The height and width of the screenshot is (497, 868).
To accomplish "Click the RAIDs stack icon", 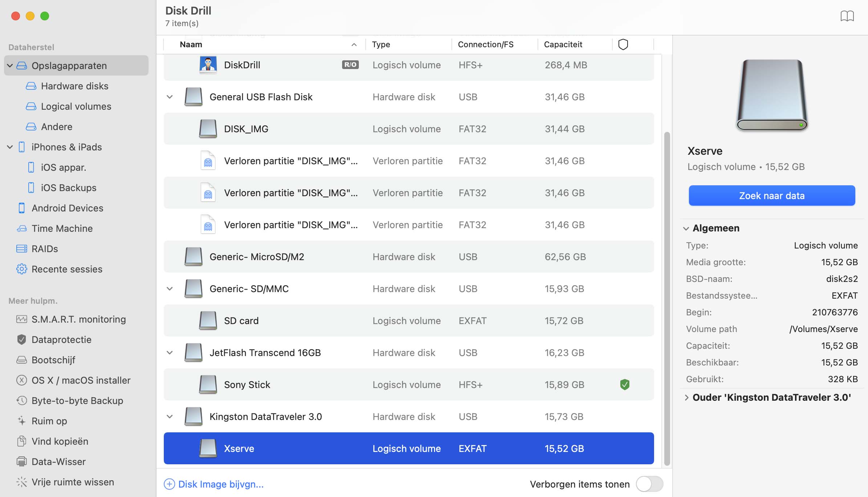I will click(22, 249).
